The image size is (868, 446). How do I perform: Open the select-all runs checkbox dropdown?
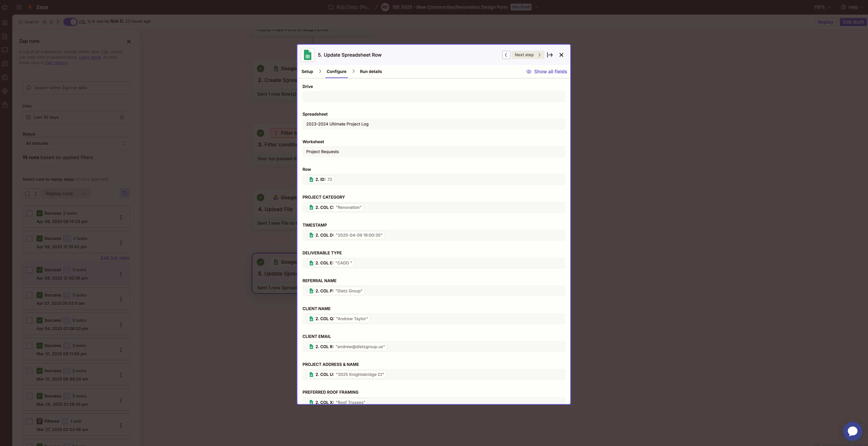(31, 194)
